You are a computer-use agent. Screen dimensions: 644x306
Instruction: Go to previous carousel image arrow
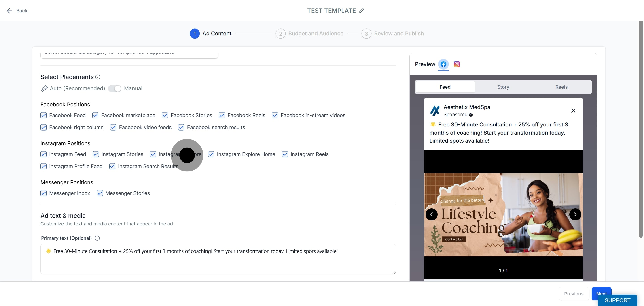(432, 214)
